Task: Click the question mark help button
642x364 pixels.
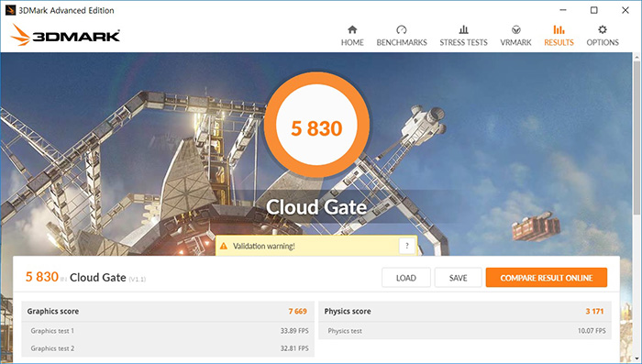Action: point(407,246)
